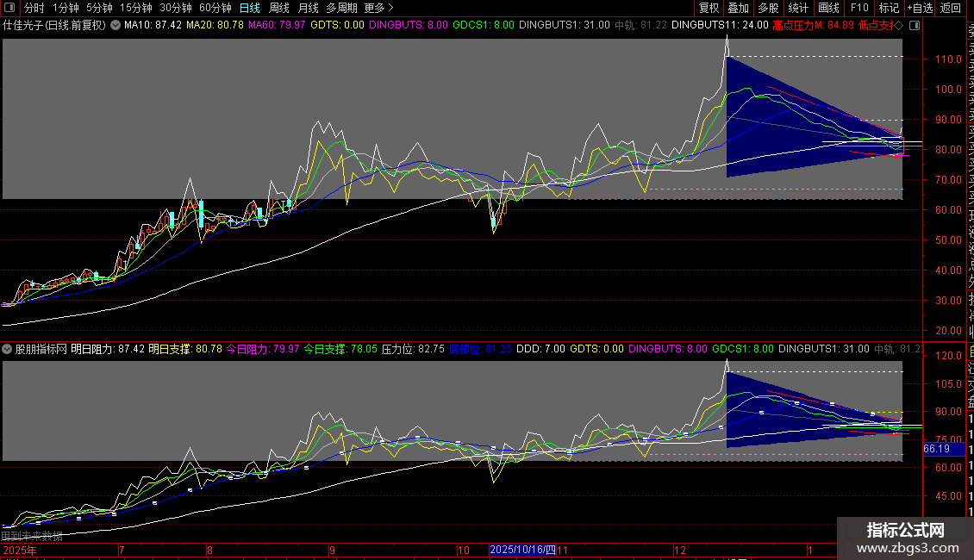This screenshot has width=974, height=560.
Task: Click the 今日阻力: 79.97 label
Action: 263,349
